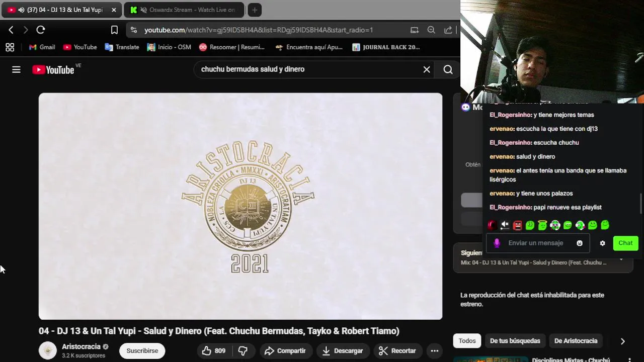Click the microphone icon in chat box
This screenshot has width=644, height=362.
click(497, 243)
